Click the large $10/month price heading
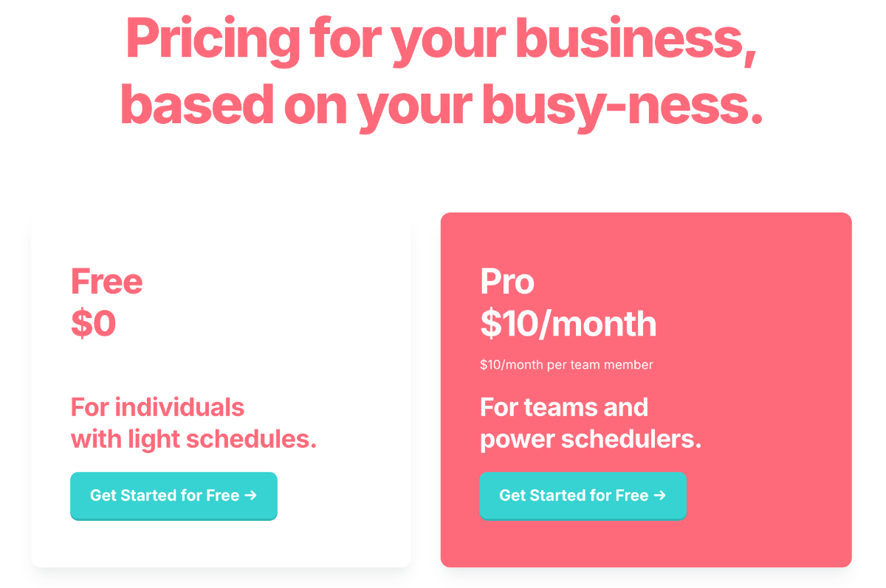The image size is (886, 588). click(569, 324)
